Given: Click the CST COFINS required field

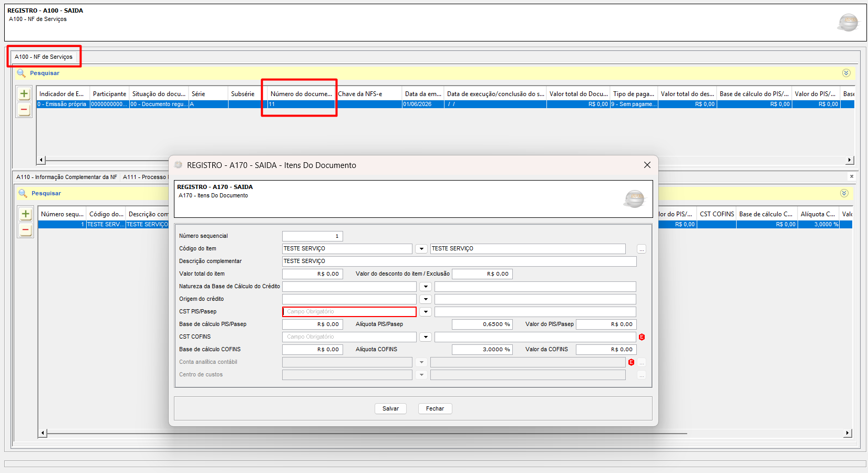Looking at the screenshot, I should click(349, 337).
